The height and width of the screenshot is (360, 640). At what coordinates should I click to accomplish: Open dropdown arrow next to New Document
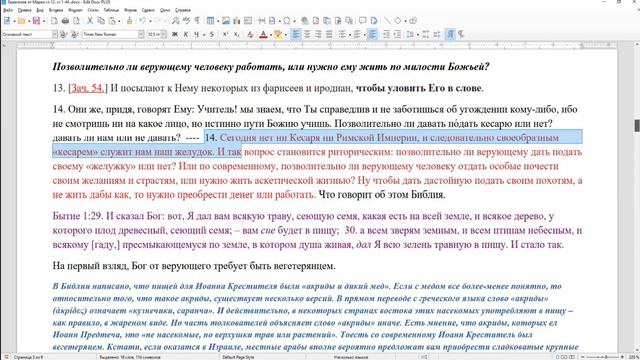point(14,21)
